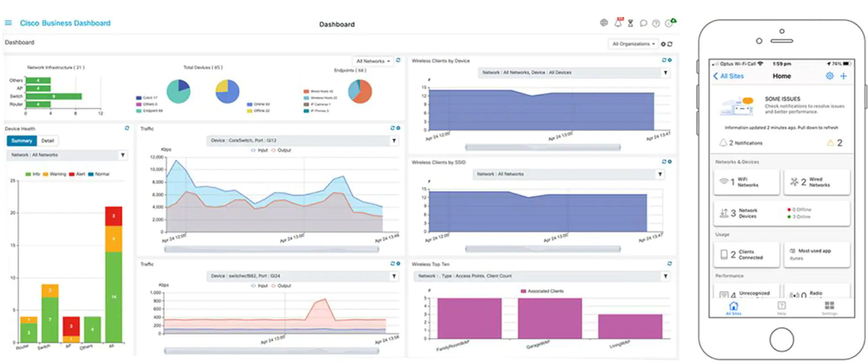Open the WiFi Networks card
This screenshot has height=363, width=868.
746,182
